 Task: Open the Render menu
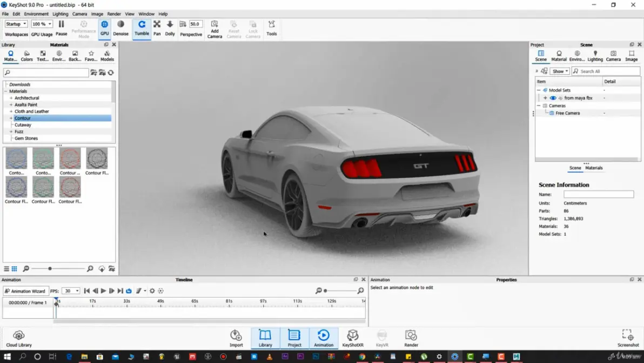(x=114, y=14)
